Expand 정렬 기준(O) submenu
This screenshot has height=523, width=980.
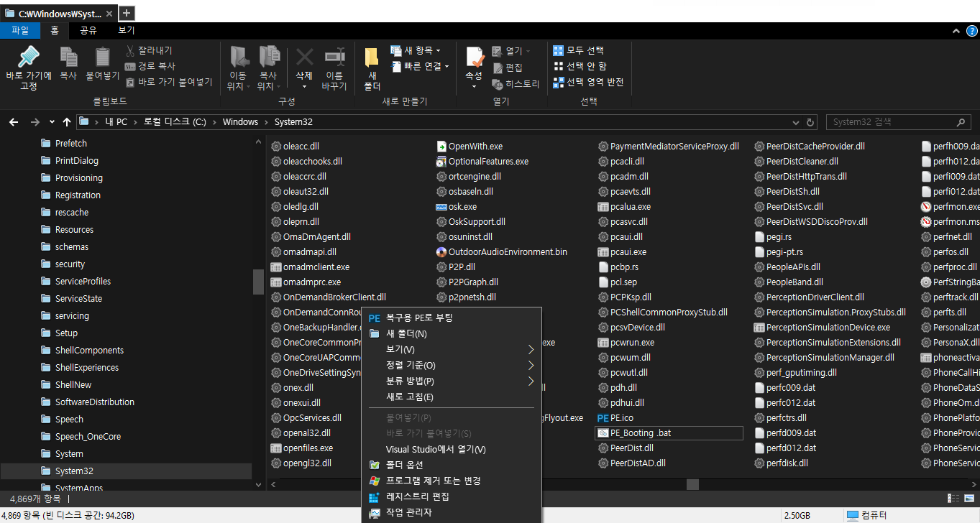451,365
